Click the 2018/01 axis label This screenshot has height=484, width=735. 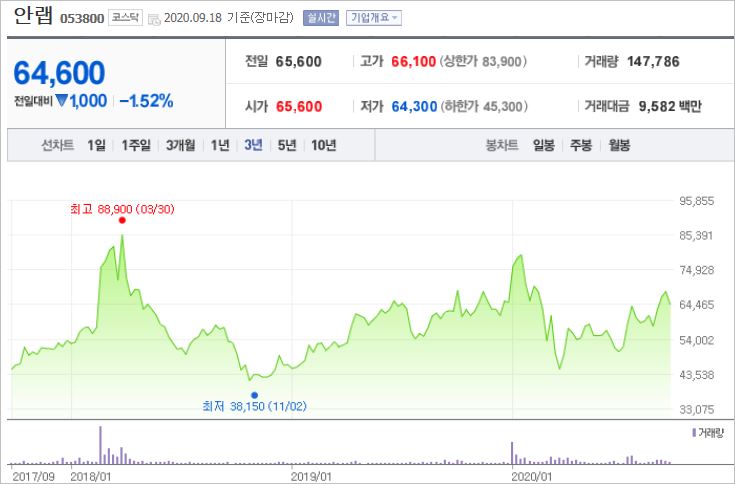coord(91,477)
